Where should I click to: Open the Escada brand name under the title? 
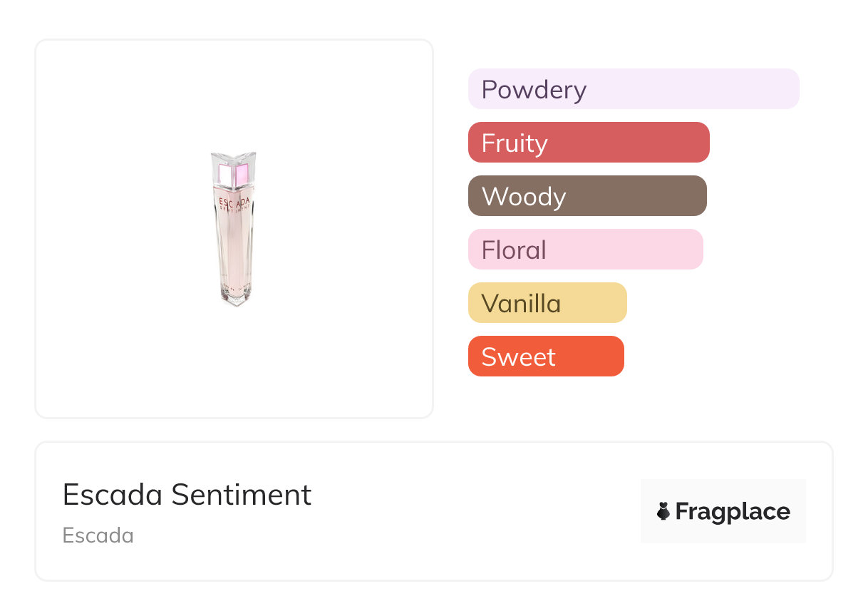pyautogui.click(x=98, y=535)
